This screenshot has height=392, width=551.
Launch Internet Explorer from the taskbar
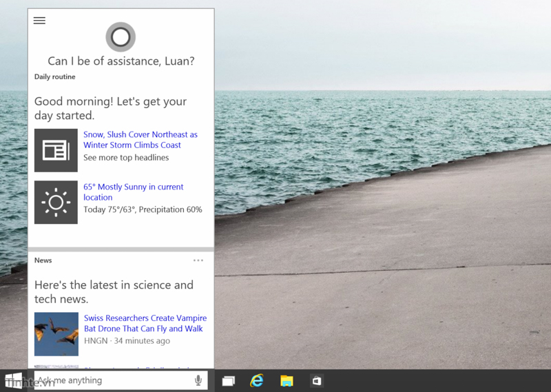point(257,381)
